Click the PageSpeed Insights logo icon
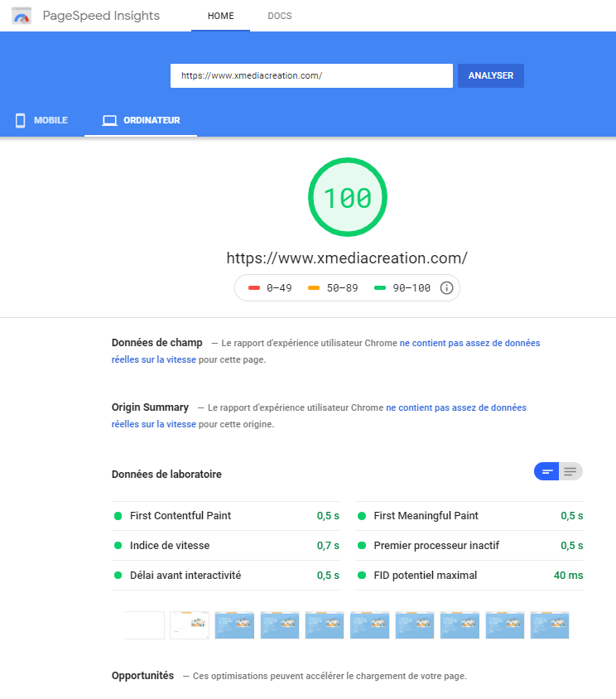 tap(22, 16)
